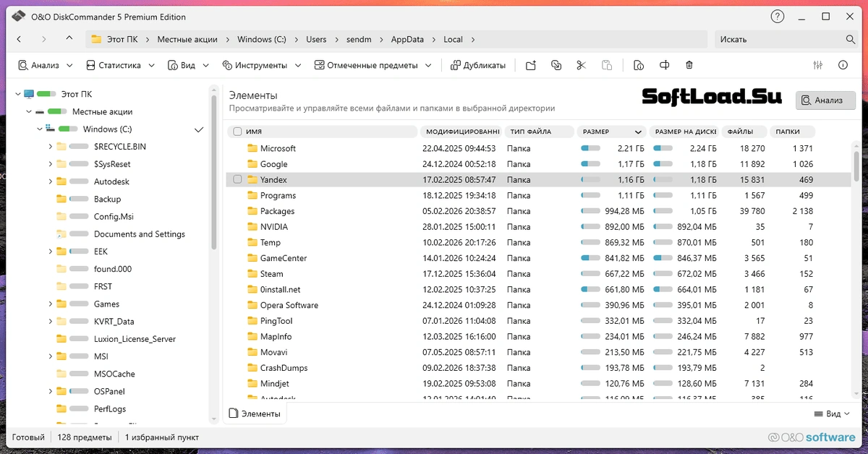Check the Yandex row checkbox
Image resolution: width=868 pixels, height=454 pixels.
pyautogui.click(x=237, y=179)
